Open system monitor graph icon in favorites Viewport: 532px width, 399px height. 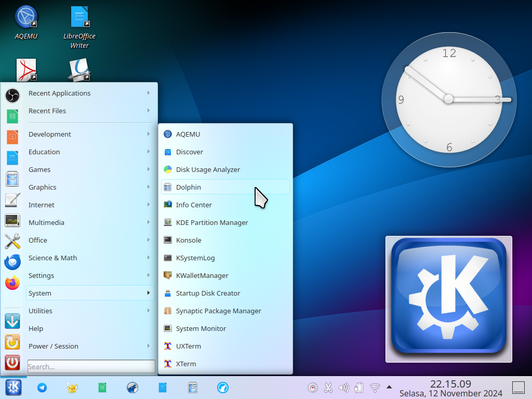12,220
